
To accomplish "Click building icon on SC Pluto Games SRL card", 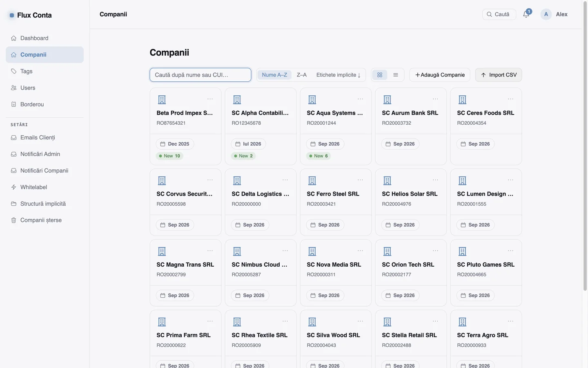I will [462, 251].
